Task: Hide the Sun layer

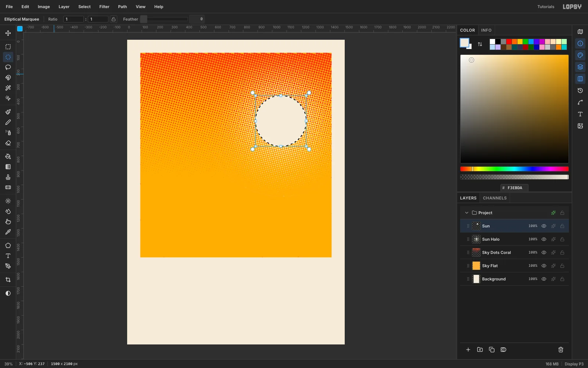Action: [544, 226]
